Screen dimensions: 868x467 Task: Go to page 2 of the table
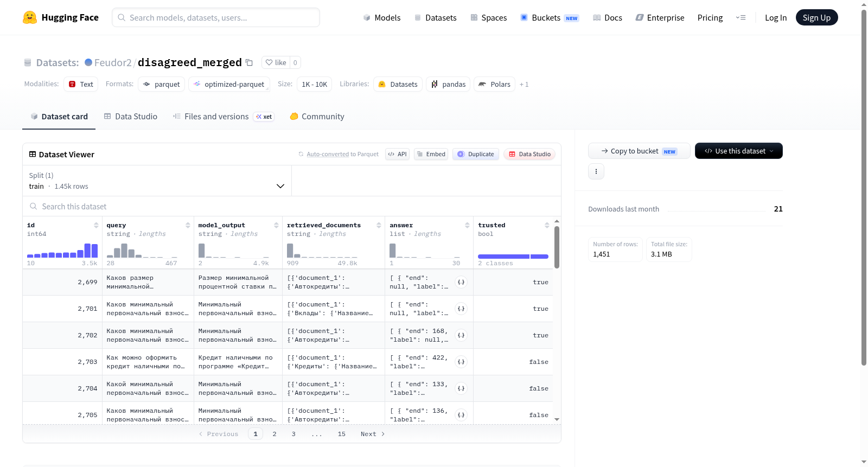[275, 434]
